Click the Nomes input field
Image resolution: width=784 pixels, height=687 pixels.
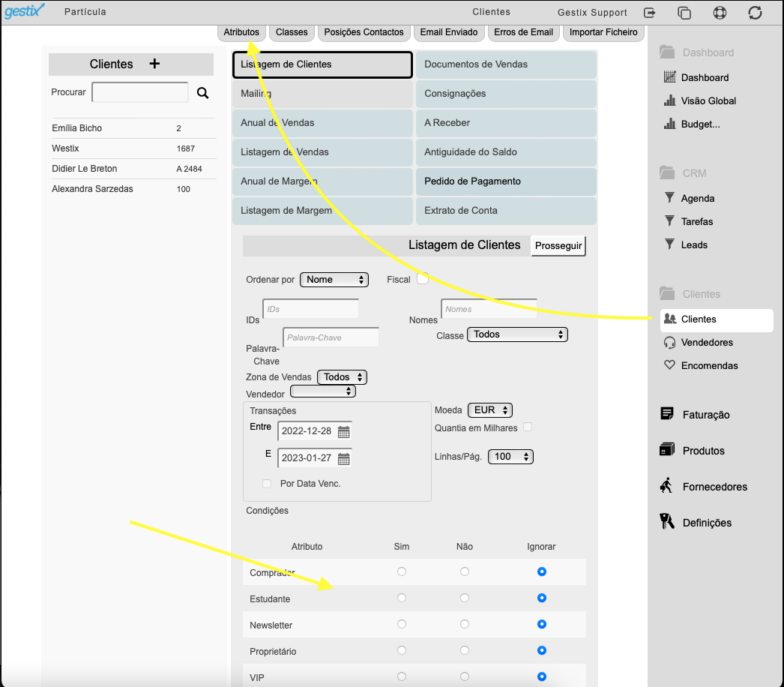(x=489, y=309)
